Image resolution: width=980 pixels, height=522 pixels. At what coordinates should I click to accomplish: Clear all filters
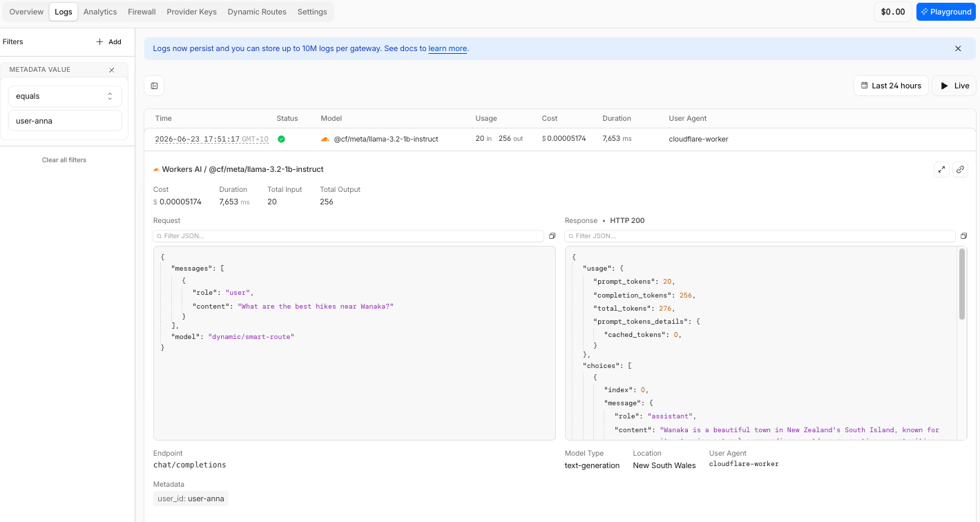point(64,160)
